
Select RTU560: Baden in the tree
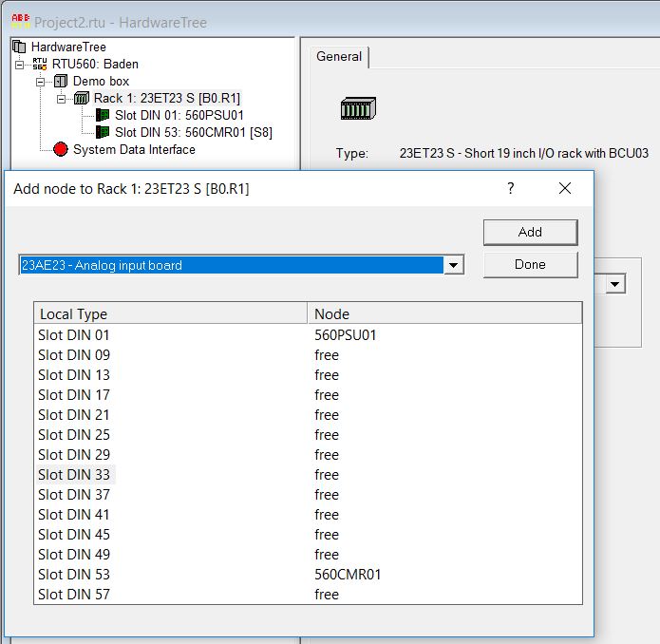[95, 64]
